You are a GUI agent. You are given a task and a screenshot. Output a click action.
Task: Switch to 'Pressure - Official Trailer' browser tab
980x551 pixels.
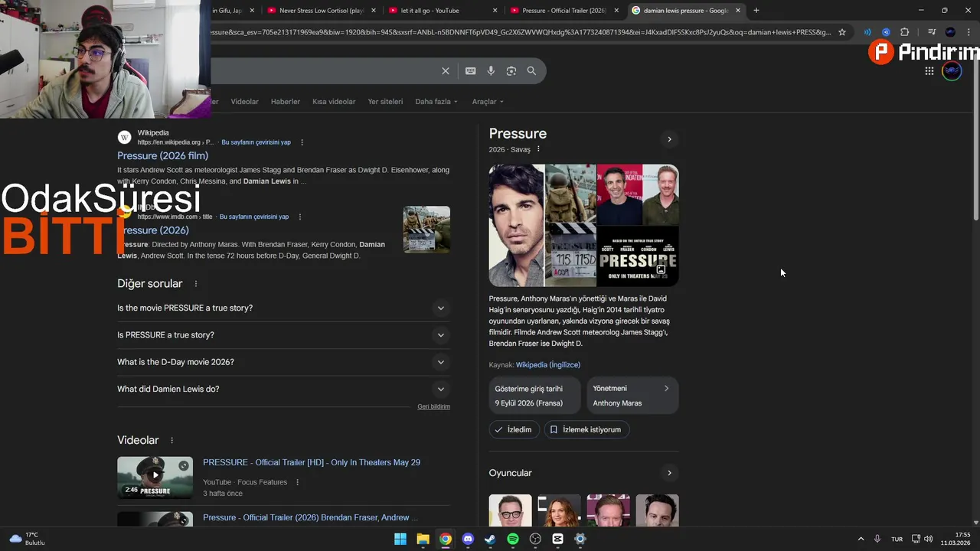563,11
